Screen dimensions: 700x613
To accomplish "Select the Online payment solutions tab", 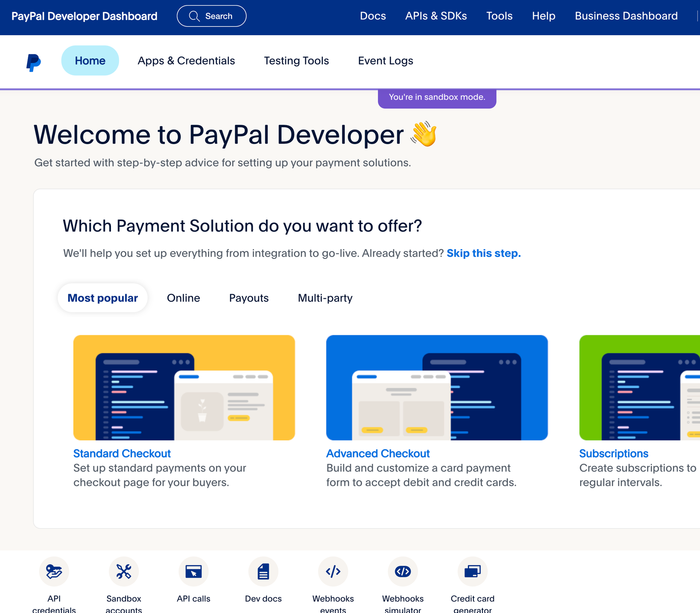I will tap(183, 298).
